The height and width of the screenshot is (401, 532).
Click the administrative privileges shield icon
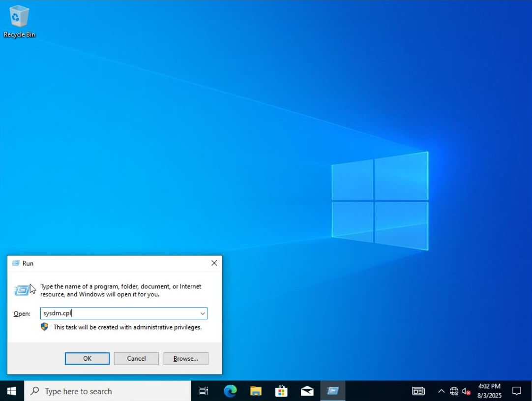click(x=44, y=327)
